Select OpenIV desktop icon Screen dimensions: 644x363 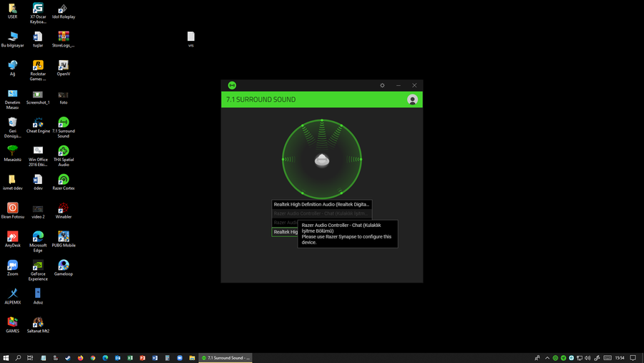[x=63, y=68]
